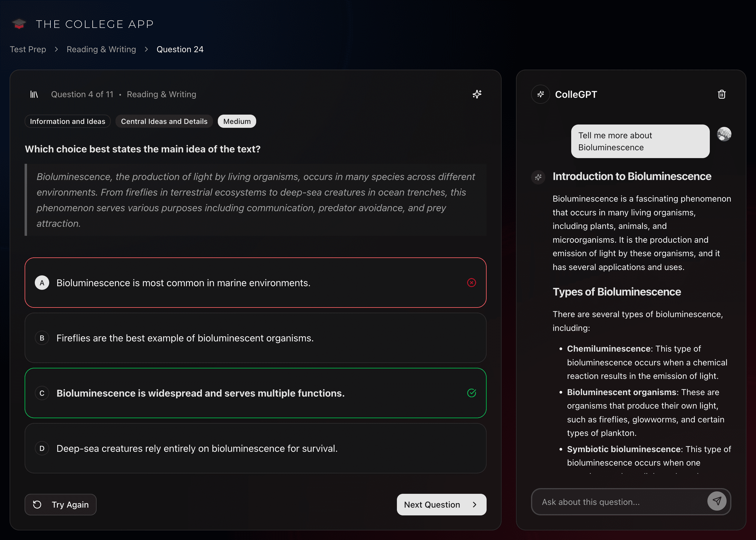
Task: Click the sparkle icon beside Introduction to Bioluminescence
Action: pyautogui.click(x=538, y=177)
